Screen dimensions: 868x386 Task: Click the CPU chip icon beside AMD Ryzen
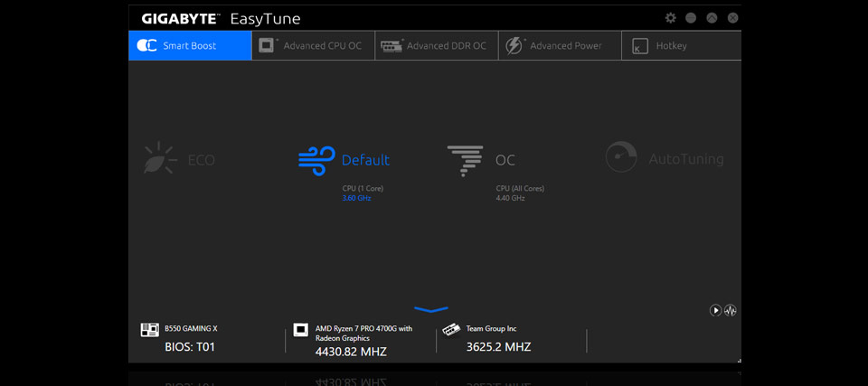tap(300, 330)
